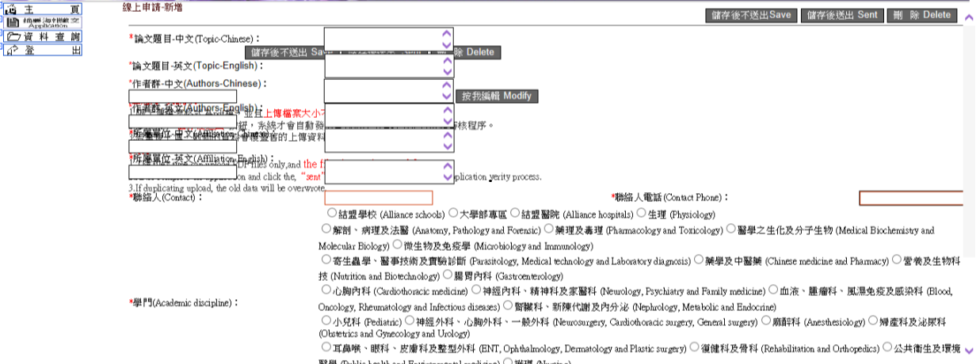Select Neurology, Psychiatry and Family medicine radio
The width and height of the screenshot is (980, 364).
point(475,290)
